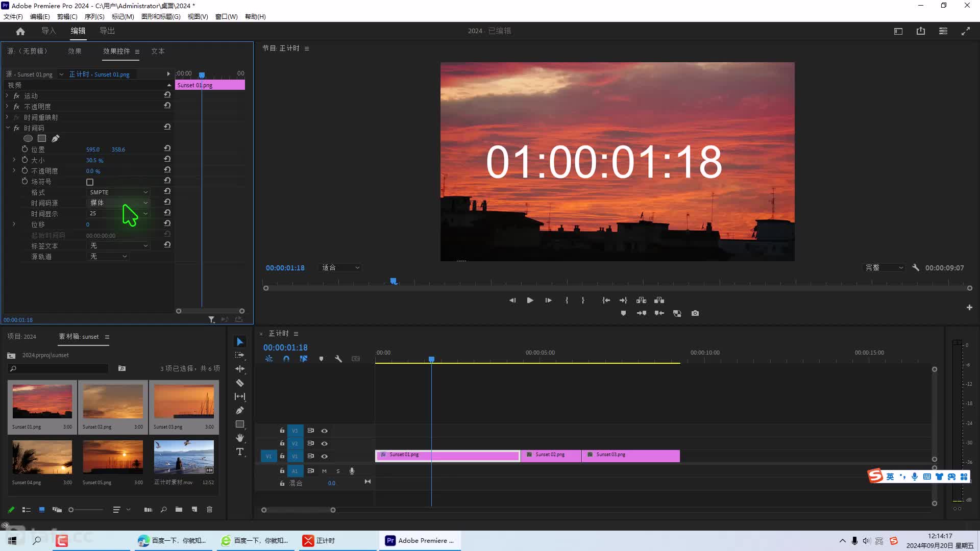
Task: Toggle snap in timeline
Action: click(x=286, y=359)
